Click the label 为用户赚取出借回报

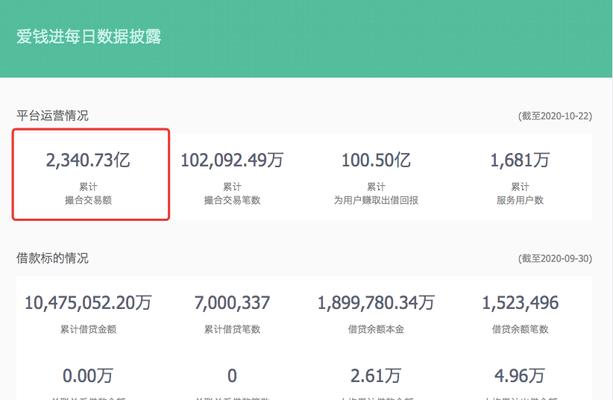(376, 200)
